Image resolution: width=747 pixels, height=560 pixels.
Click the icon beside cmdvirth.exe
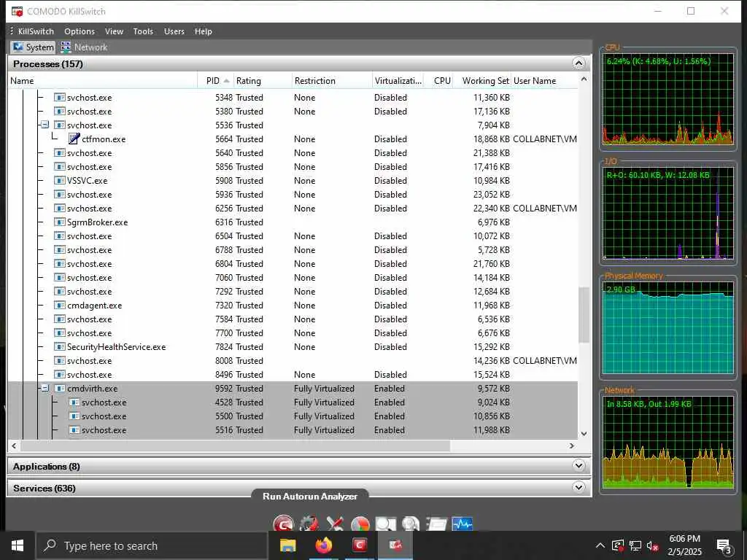[x=60, y=389]
